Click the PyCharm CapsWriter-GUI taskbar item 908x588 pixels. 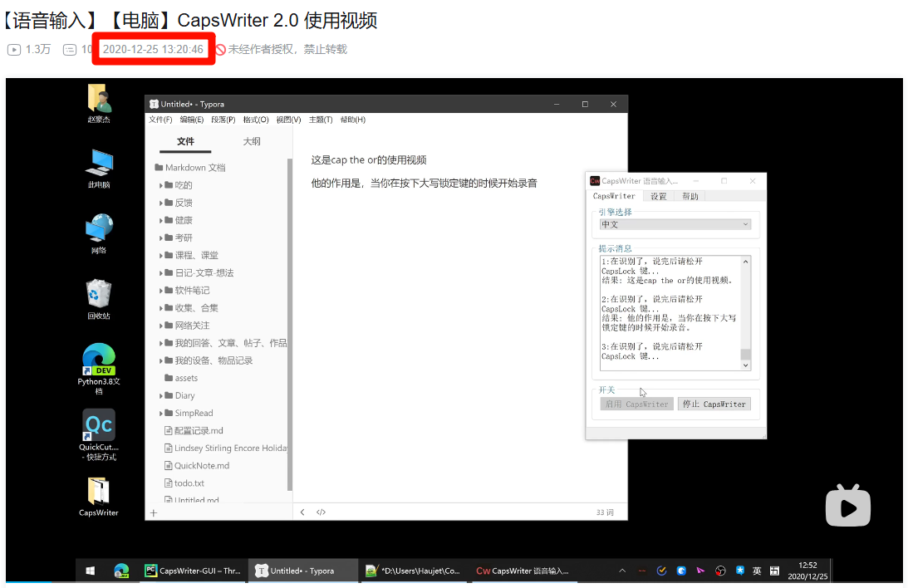coord(194,571)
